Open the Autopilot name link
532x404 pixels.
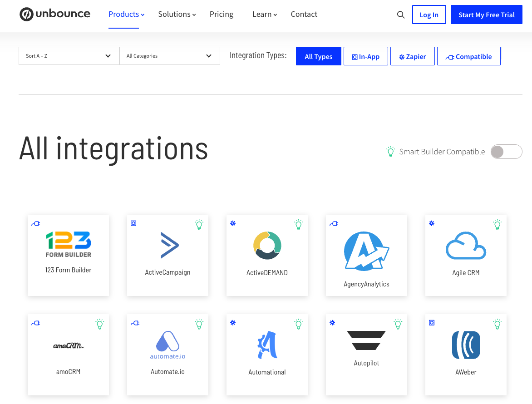coord(366,363)
